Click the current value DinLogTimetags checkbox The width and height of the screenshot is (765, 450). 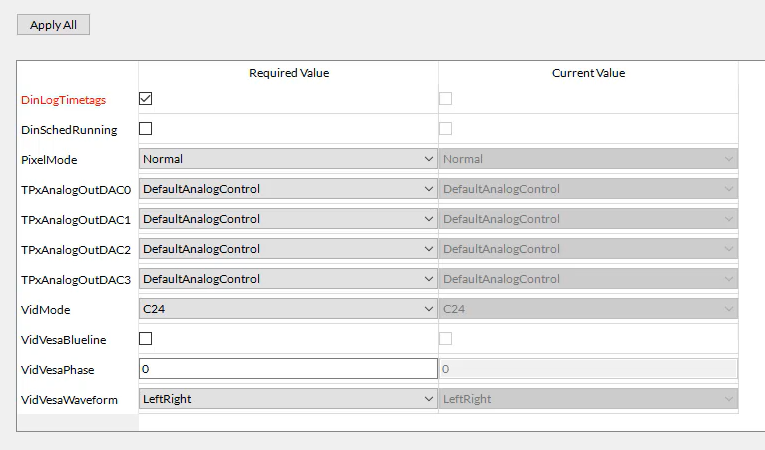click(445, 99)
